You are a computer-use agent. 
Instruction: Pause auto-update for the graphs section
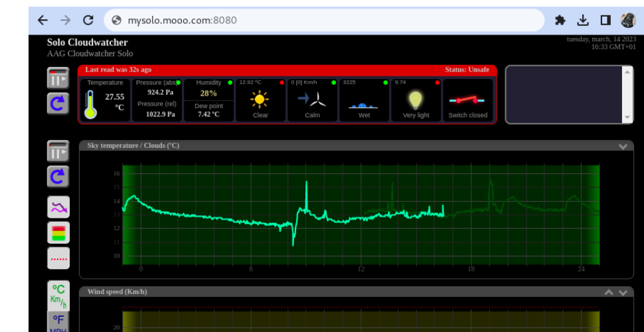click(58, 151)
